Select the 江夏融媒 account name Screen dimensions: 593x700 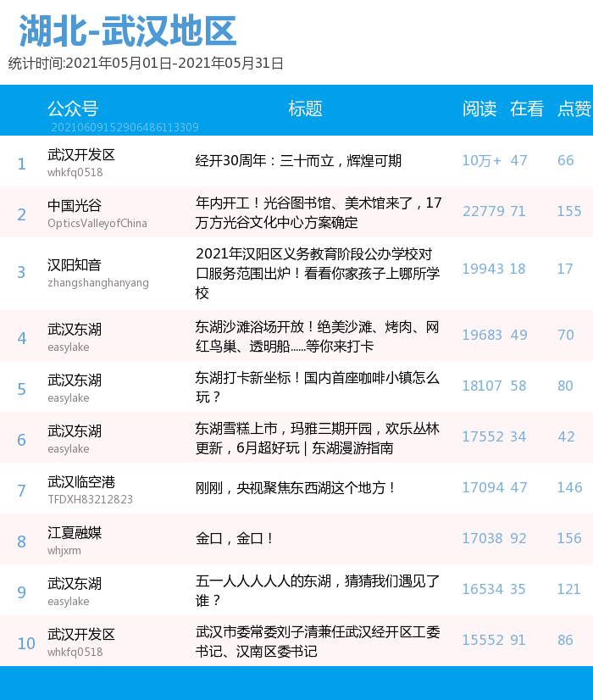tap(75, 533)
